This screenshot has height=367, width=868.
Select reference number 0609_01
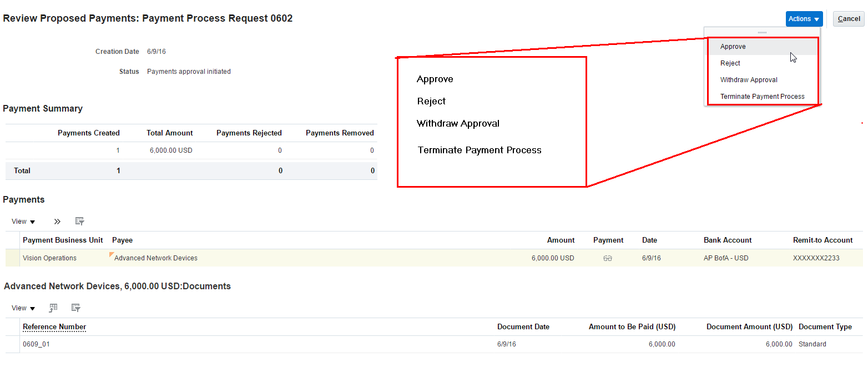36,344
